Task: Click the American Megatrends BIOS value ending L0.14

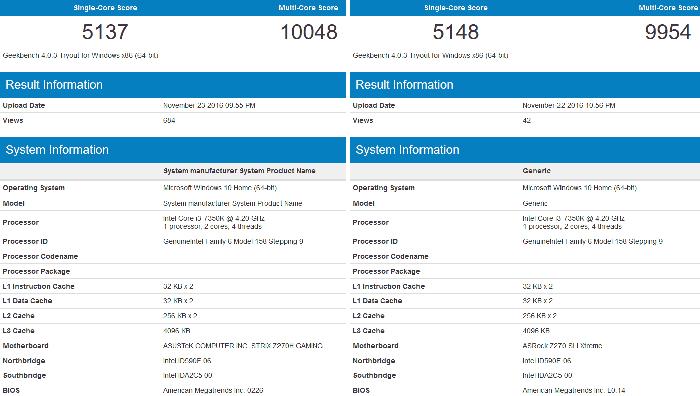Action: click(x=574, y=390)
